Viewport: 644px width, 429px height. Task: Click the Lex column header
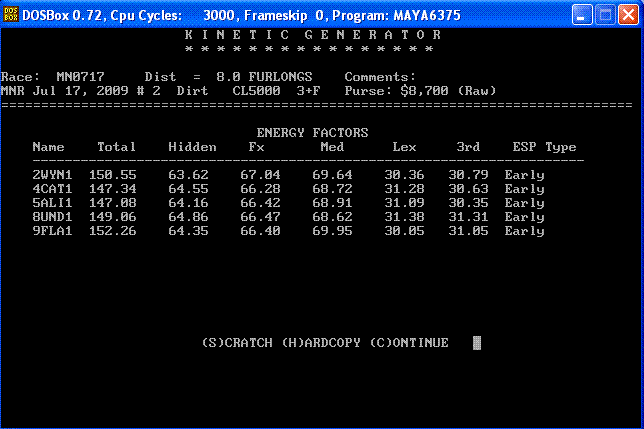[404, 147]
